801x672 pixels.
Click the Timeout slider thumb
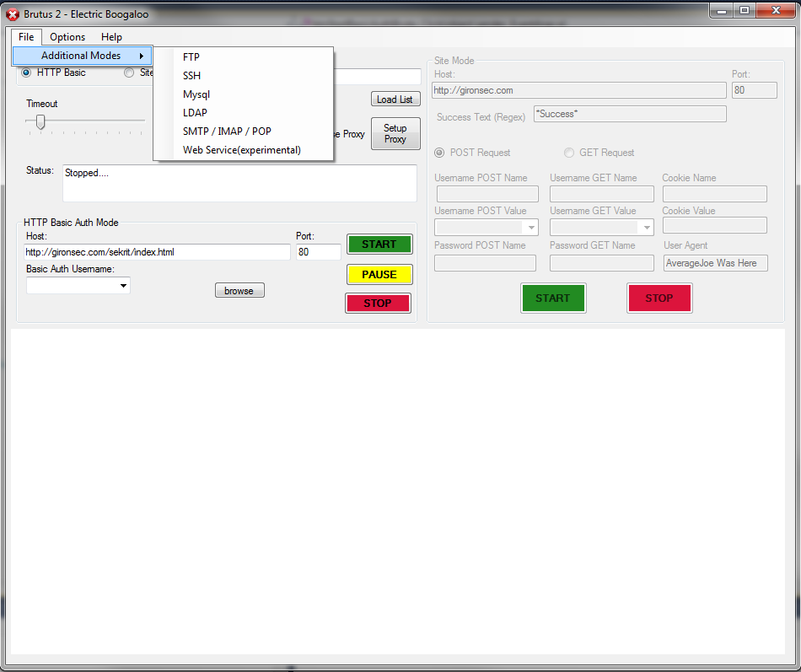tap(40, 121)
